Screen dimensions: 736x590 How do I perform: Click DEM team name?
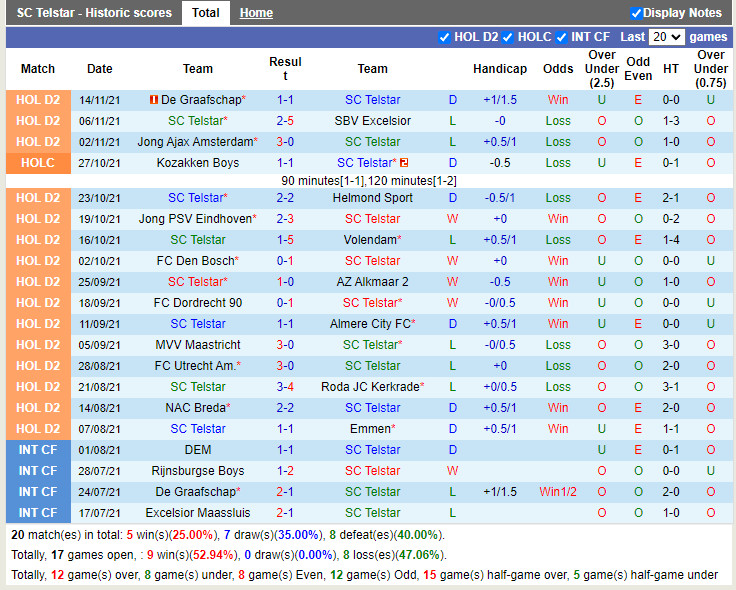click(x=198, y=450)
